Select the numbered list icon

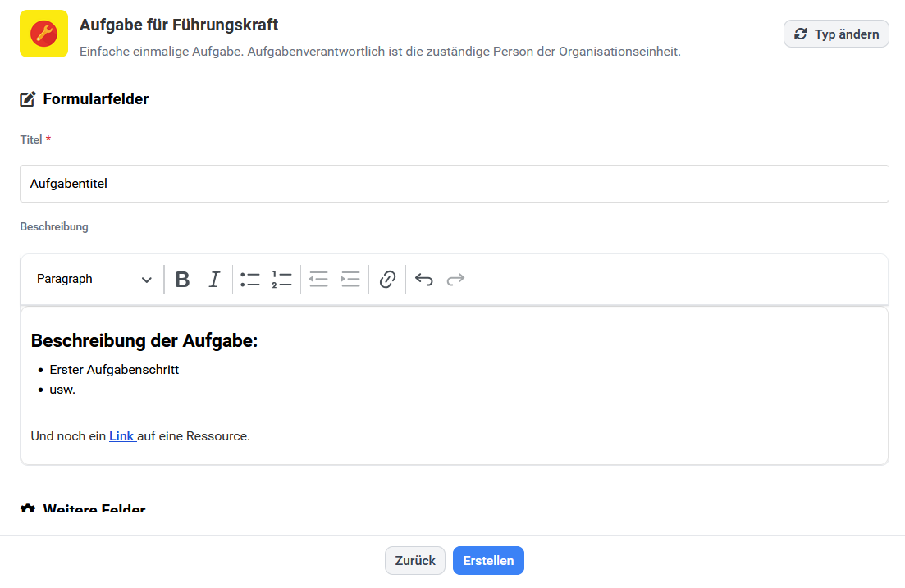[281, 279]
